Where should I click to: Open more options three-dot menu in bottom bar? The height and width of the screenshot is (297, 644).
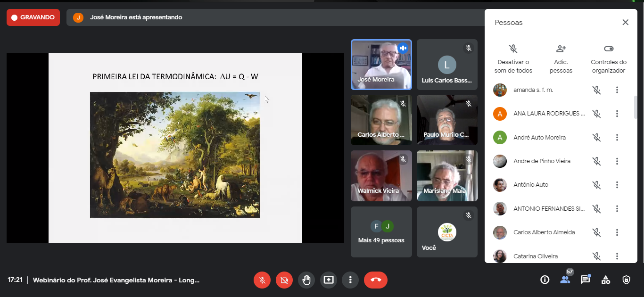[350, 280]
